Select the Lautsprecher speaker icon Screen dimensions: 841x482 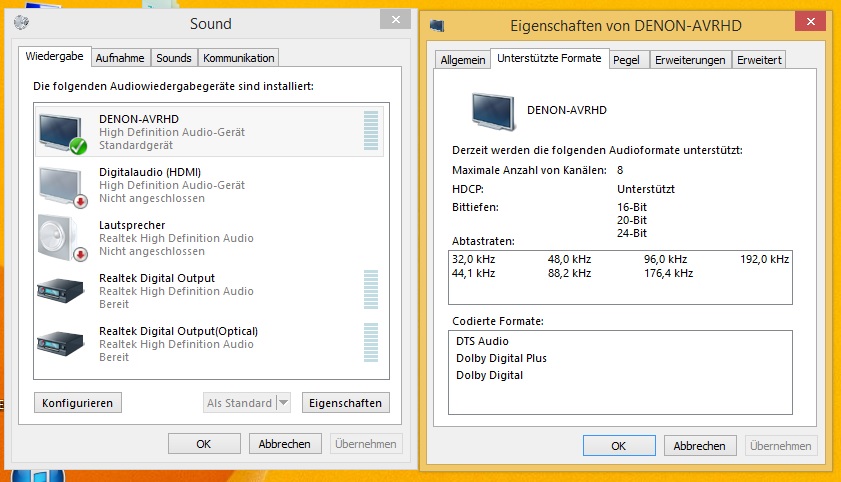(62, 239)
